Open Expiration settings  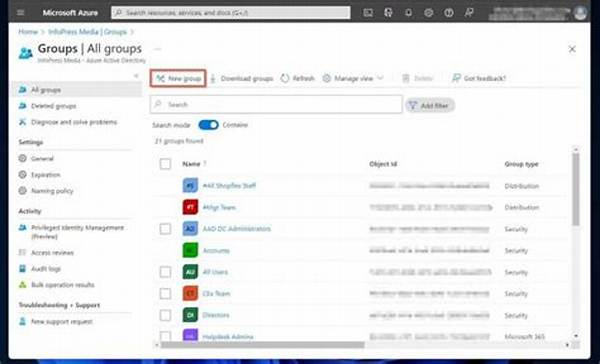tap(39, 175)
